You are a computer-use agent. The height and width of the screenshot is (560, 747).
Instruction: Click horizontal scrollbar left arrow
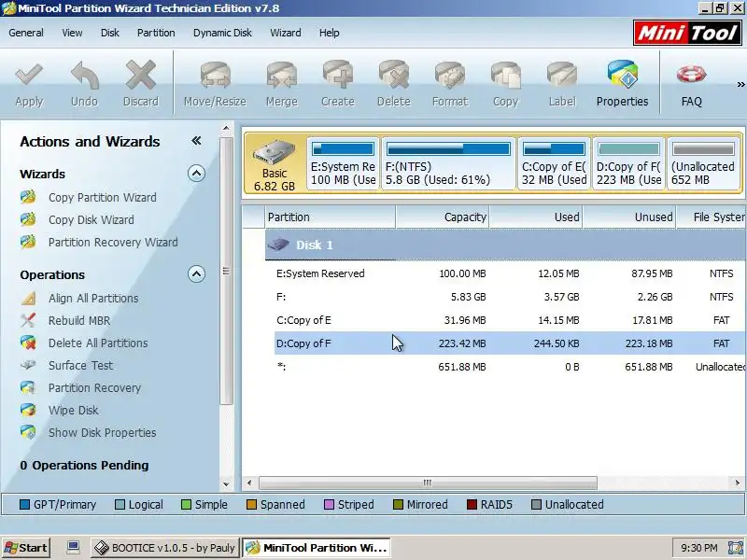tap(249, 483)
